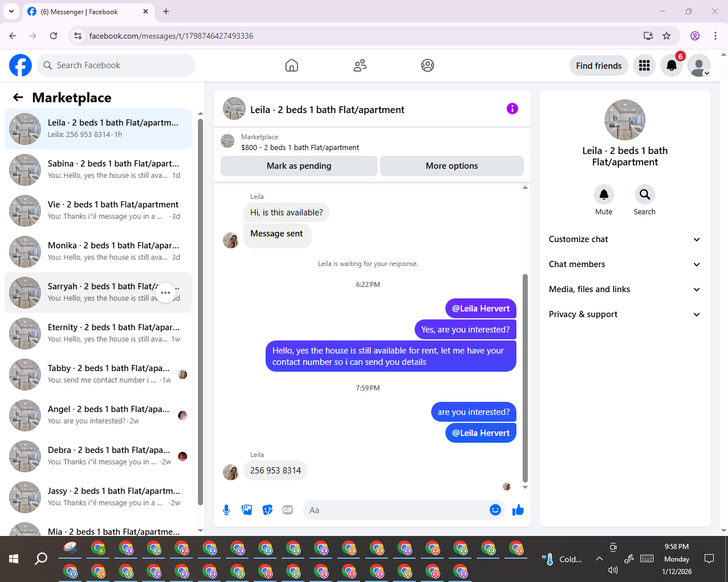Open Angel conversation in list
This screenshot has height=582, width=728.
pyautogui.click(x=98, y=415)
